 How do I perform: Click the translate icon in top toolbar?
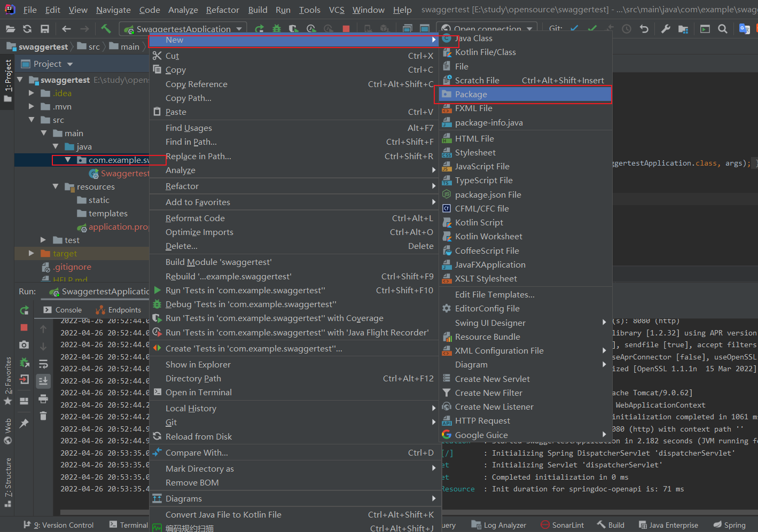click(744, 29)
